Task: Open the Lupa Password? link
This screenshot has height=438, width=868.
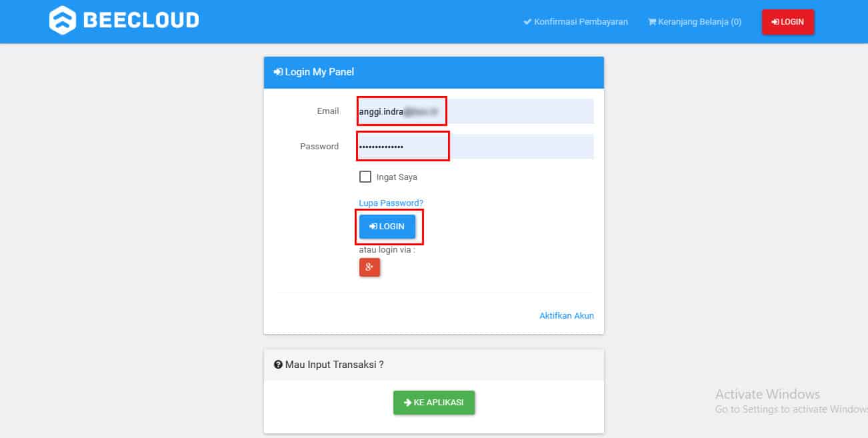Action: click(x=391, y=203)
